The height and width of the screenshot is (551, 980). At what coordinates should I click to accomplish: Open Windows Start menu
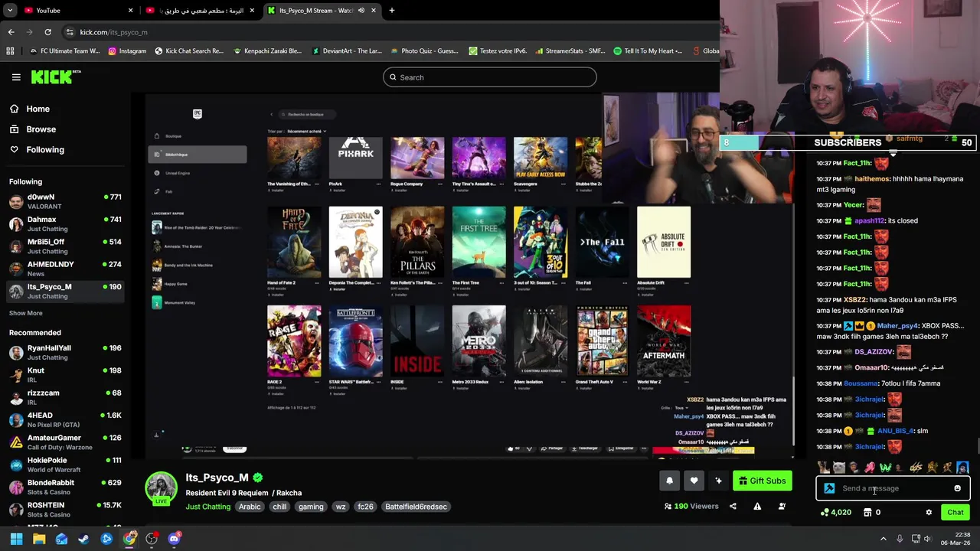coord(16,539)
